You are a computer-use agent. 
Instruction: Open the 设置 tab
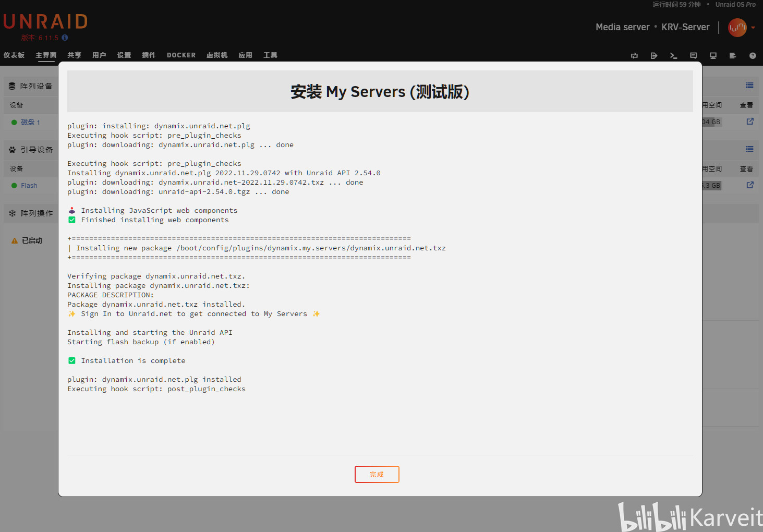124,55
